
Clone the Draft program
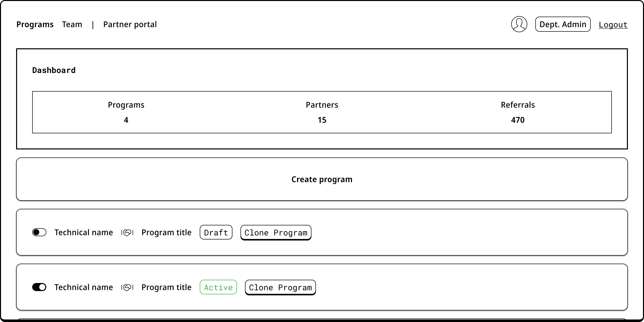point(276,232)
